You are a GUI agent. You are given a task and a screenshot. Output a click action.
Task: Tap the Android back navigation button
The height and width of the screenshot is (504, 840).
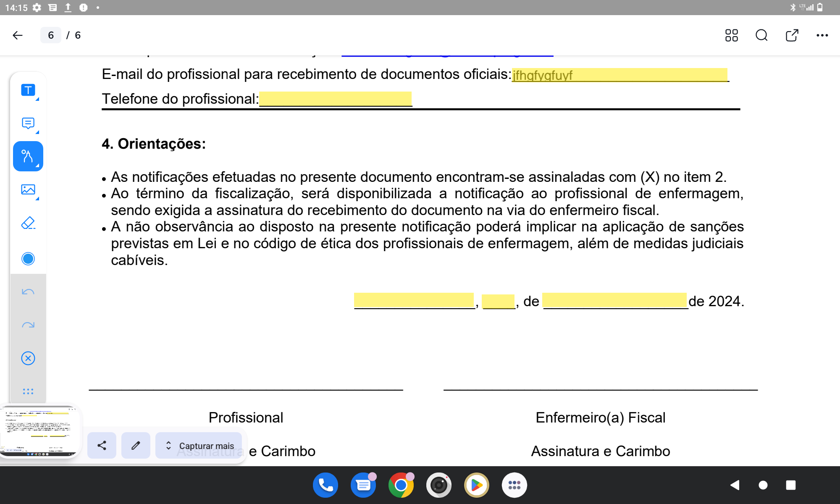coord(735,485)
